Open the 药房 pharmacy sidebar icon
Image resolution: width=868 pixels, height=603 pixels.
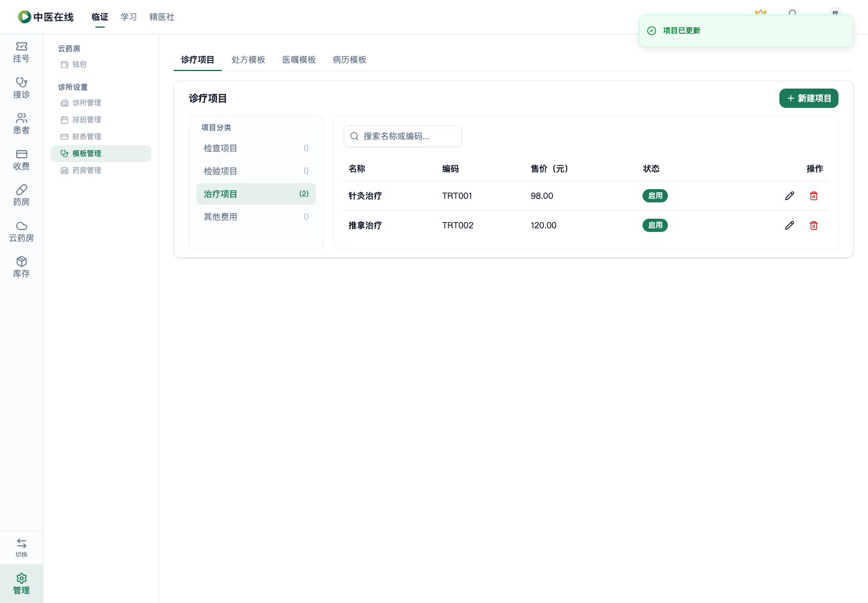pos(21,196)
